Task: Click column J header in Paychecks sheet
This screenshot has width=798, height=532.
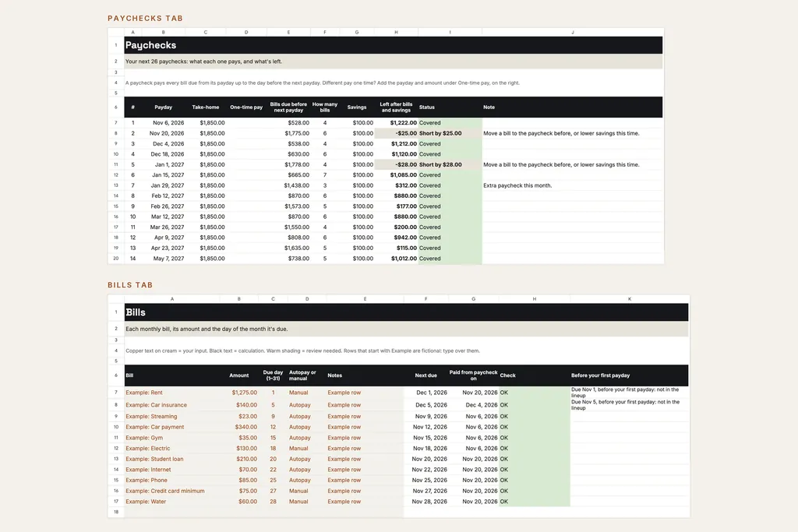Action: tap(572, 32)
